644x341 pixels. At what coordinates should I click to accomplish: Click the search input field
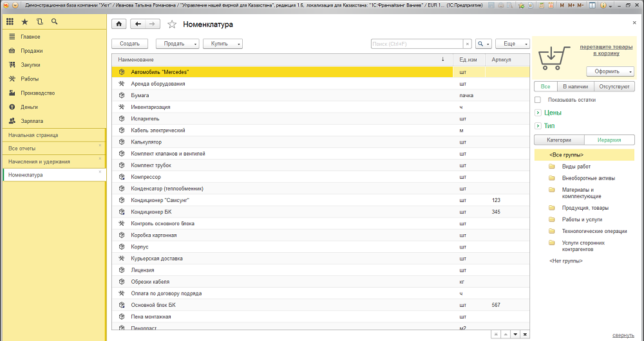coord(417,44)
